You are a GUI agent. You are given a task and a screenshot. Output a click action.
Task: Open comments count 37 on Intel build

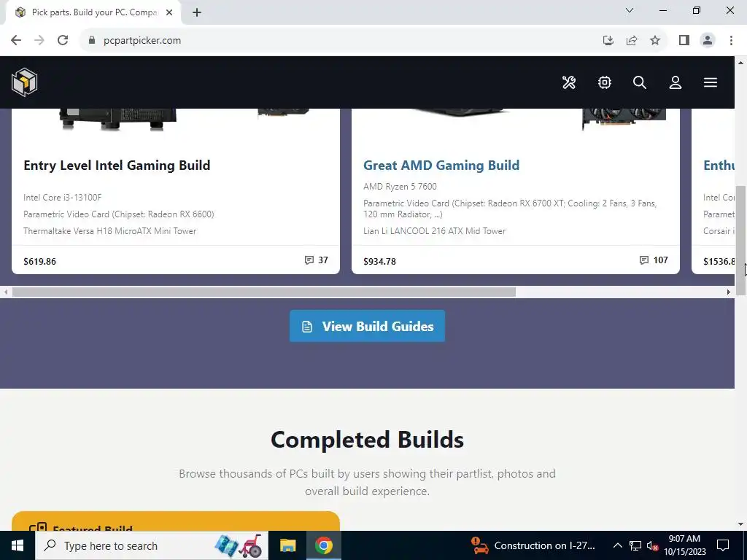(x=317, y=260)
